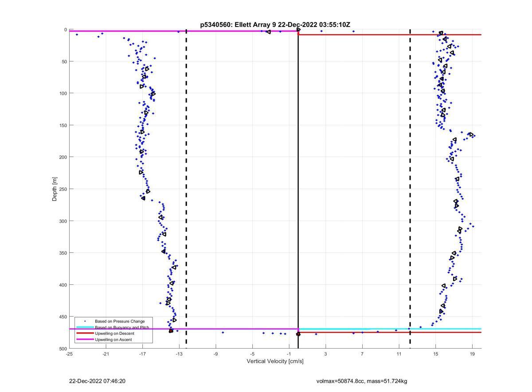The image size is (532, 392).
Task: Click depth axis tick label '350'
Action: [63, 253]
